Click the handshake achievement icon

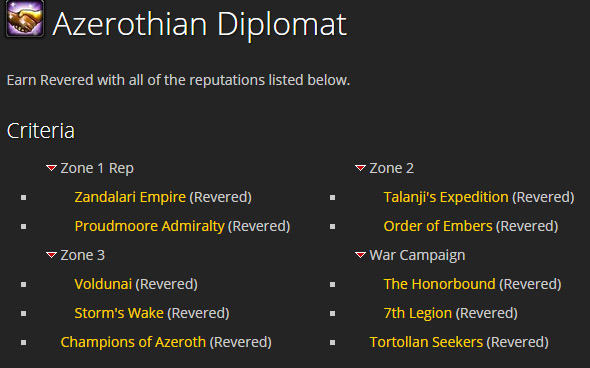pyautogui.click(x=25, y=18)
